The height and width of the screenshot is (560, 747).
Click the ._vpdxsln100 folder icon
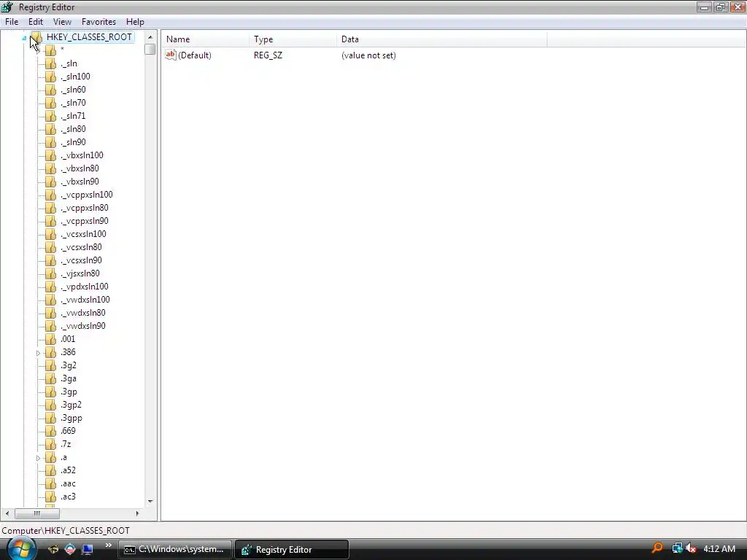click(x=50, y=287)
